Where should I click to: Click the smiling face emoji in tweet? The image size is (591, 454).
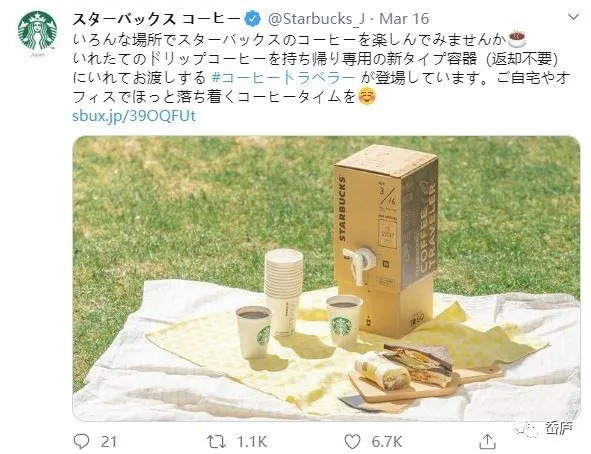click(x=367, y=96)
